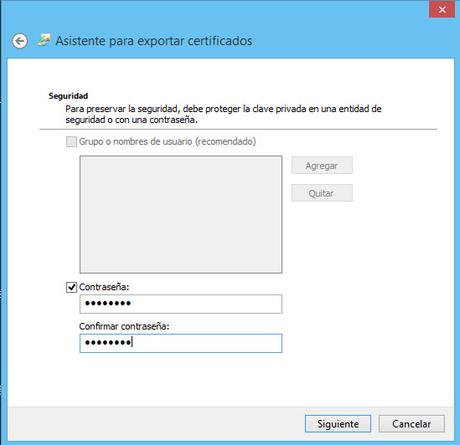
Task: Click the 'Asistente para exportar certificados' title
Action: [154, 41]
